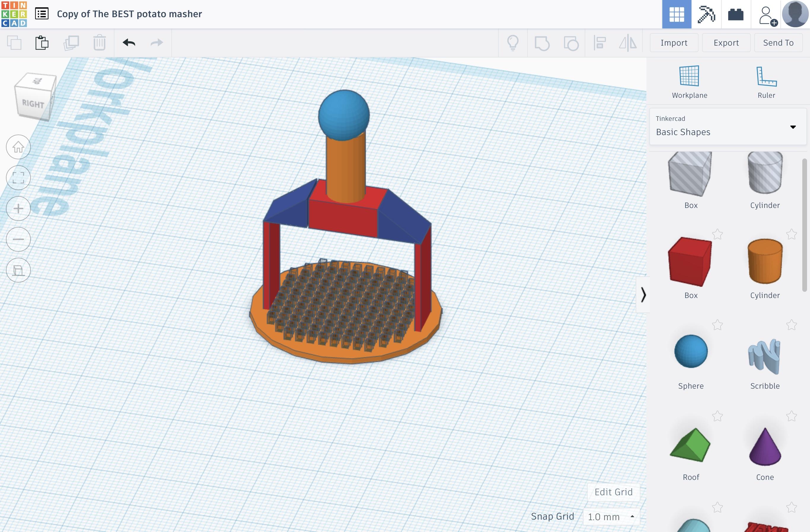
Task: Click the Home view button
Action: coord(18,147)
